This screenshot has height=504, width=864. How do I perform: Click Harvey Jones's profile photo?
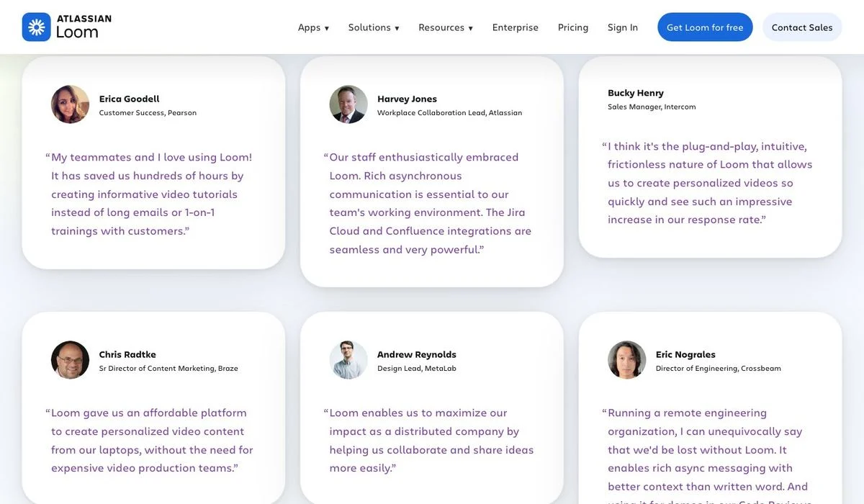pyautogui.click(x=348, y=104)
